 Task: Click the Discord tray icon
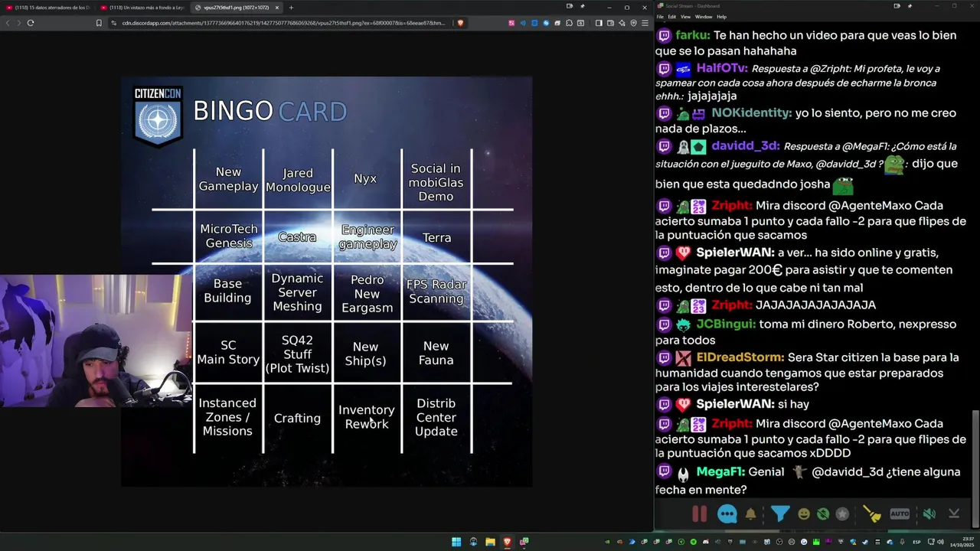[706, 542]
